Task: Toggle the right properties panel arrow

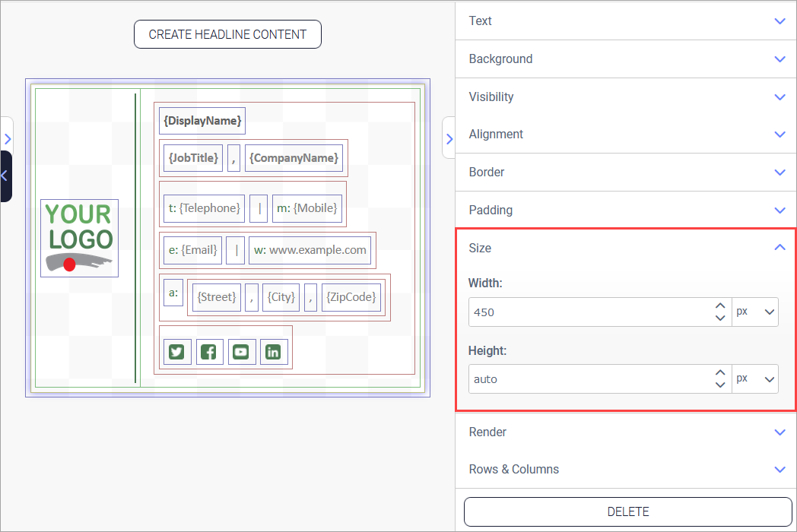Action: pyautogui.click(x=449, y=138)
